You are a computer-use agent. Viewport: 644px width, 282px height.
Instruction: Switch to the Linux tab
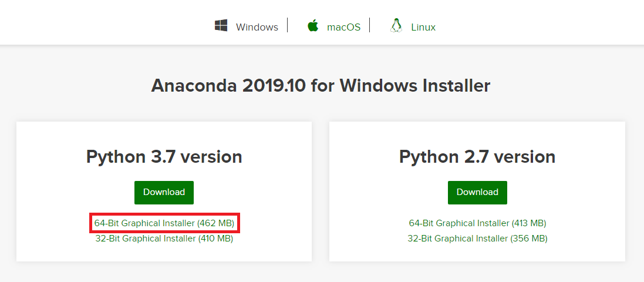click(423, 27)
